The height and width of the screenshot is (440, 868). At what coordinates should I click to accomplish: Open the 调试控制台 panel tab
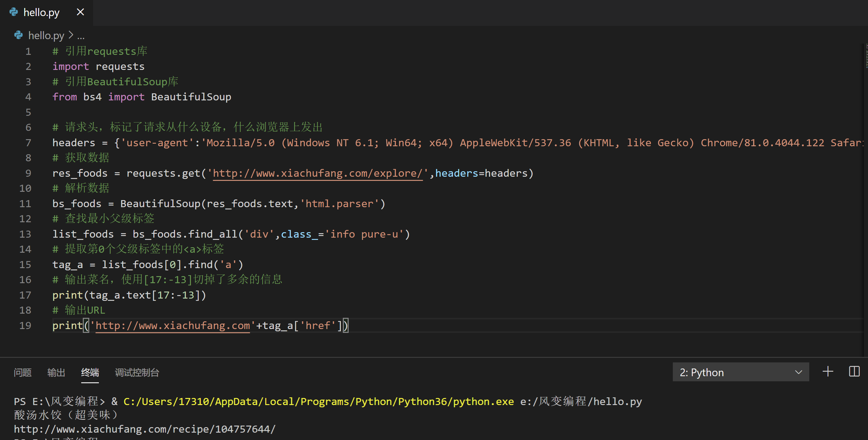tap(137, 372)
